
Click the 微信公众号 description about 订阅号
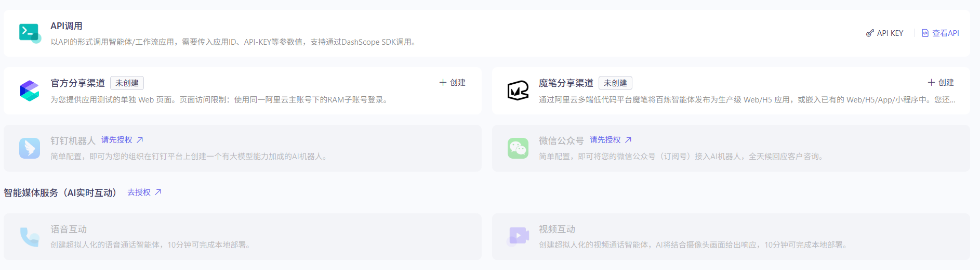(x=682, y=156)
